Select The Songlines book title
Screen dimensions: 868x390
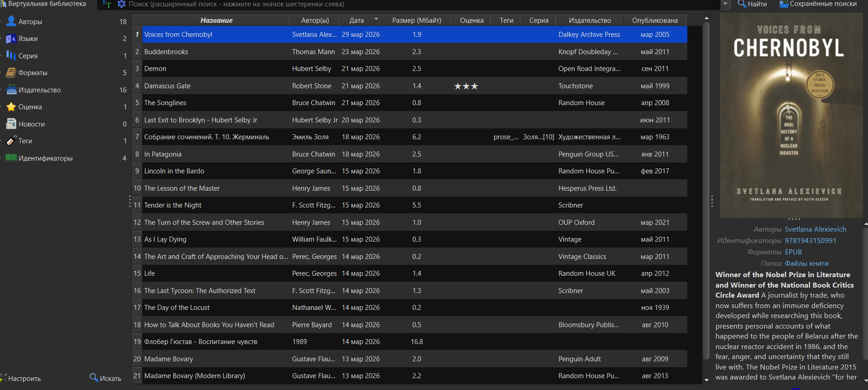(x=165, y=103)
